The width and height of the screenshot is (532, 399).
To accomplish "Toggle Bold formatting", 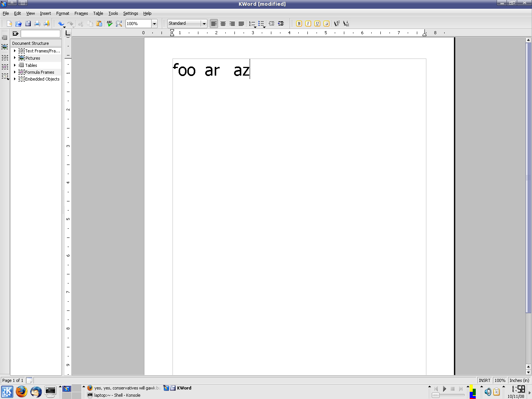I will 299,24.
